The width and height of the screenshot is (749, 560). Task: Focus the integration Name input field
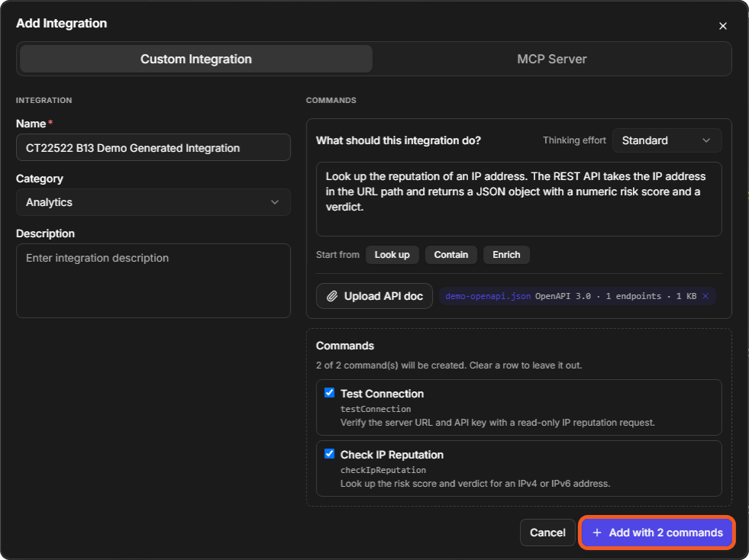pos(153,147)
